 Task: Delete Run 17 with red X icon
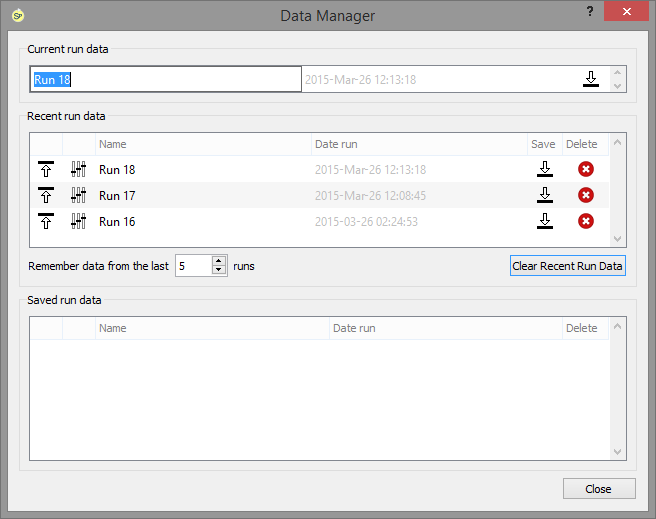[586, 195]
